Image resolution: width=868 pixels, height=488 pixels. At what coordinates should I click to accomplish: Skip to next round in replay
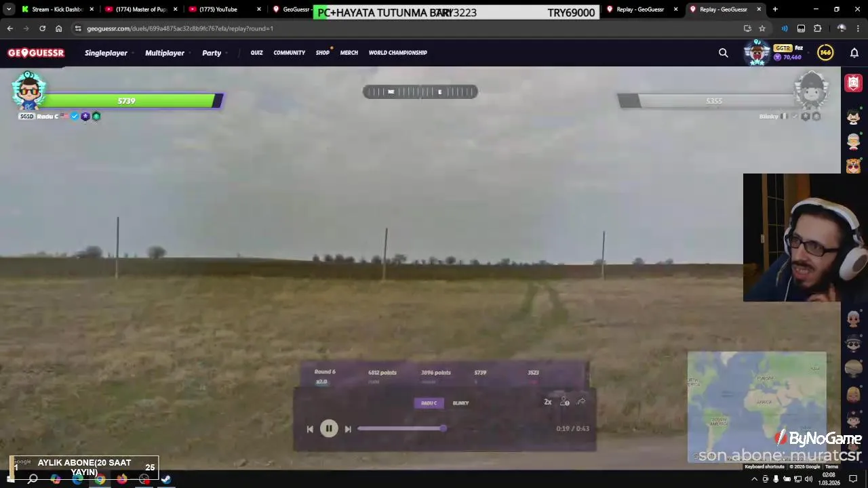[x=348, y=429]
